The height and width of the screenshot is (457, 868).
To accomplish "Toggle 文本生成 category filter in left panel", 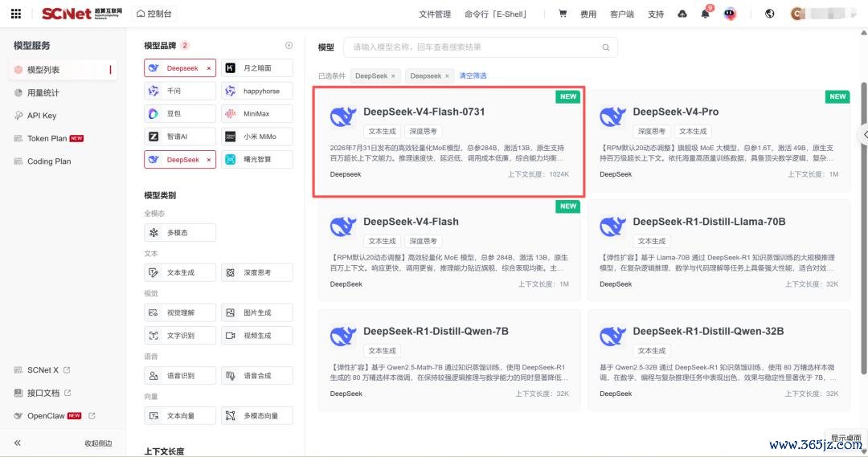I will coord(180,273).
